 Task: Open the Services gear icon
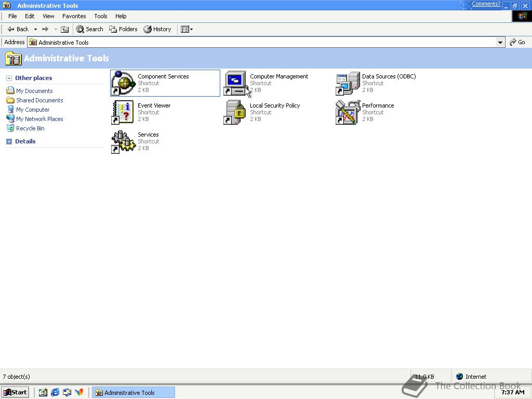(x=124, y=141)
